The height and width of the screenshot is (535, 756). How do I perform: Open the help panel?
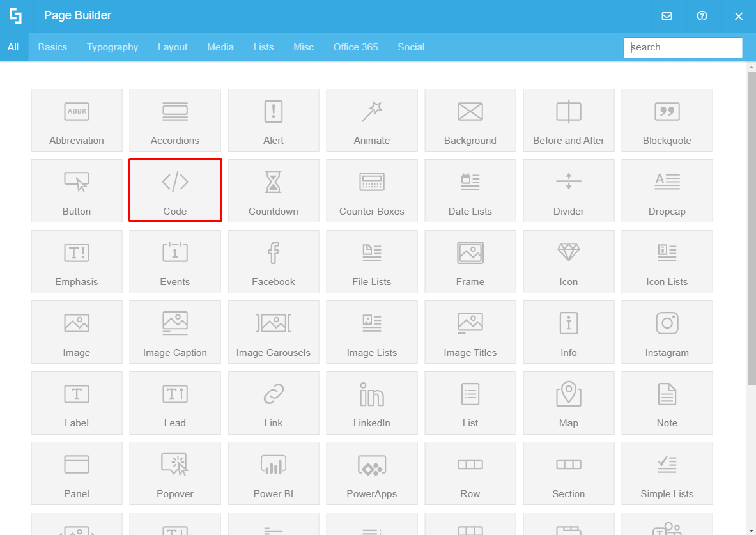coord(702,16)
